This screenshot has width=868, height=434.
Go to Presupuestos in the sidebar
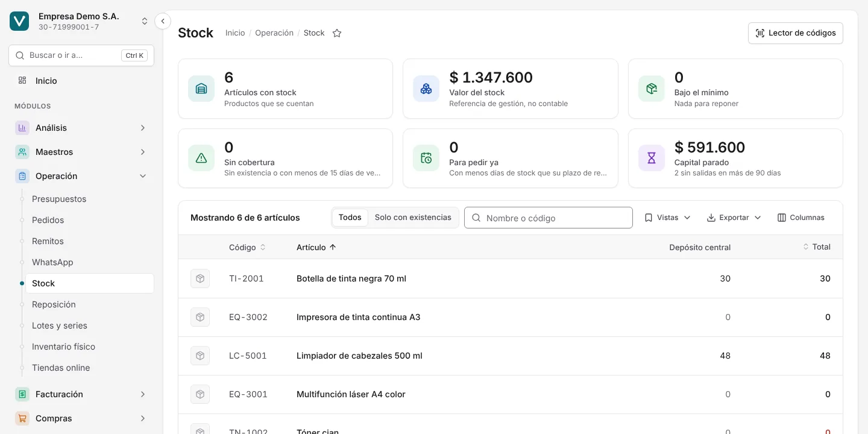pyautogui.click(x=59, y=199)
